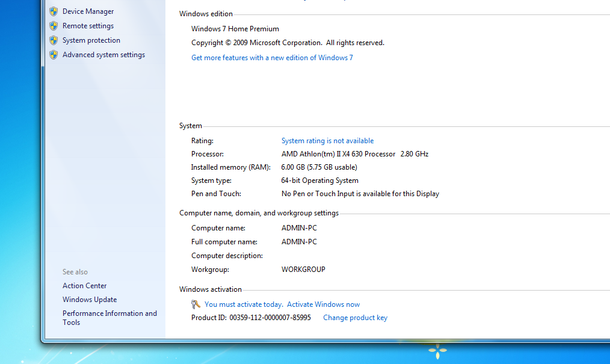The image size is (610, 364).
Task: Click the See also label
Action: tap(75, 272)
